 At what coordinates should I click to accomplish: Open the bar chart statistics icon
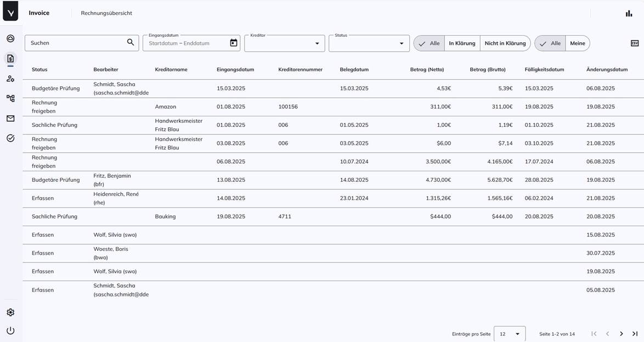(629, 13)
